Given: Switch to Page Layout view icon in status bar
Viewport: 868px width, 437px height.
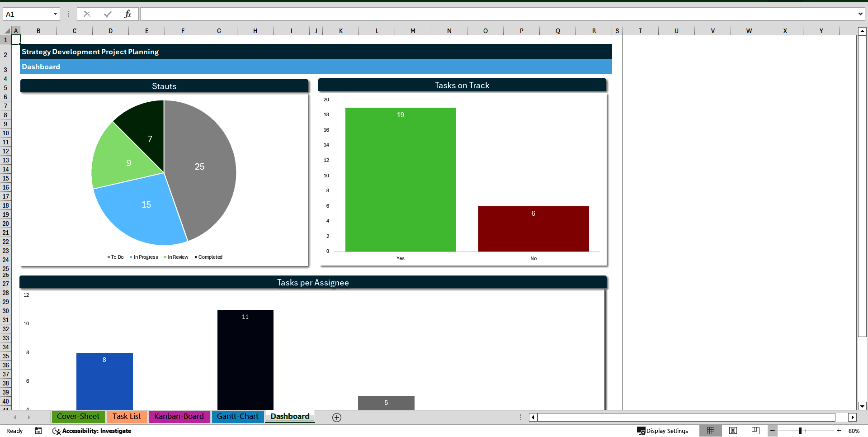Looking at the screenshot, I should tap(733, 431).
